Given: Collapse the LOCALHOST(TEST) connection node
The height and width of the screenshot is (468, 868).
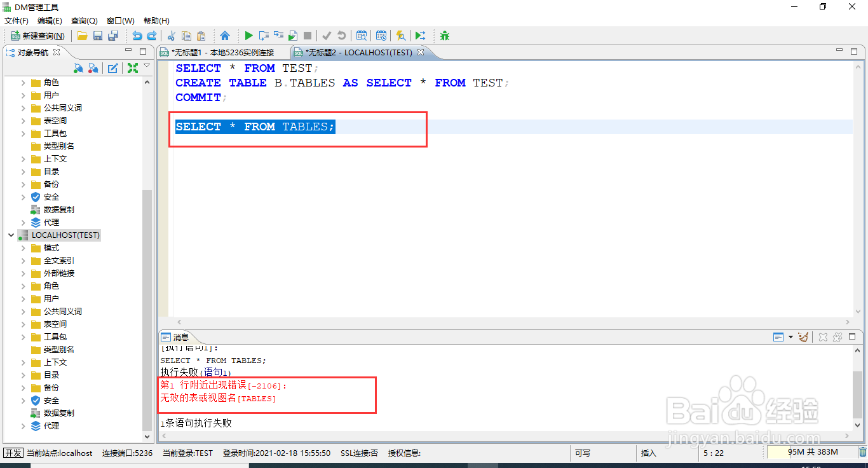Looking at the screenshot, I should (x=11, y=235).
